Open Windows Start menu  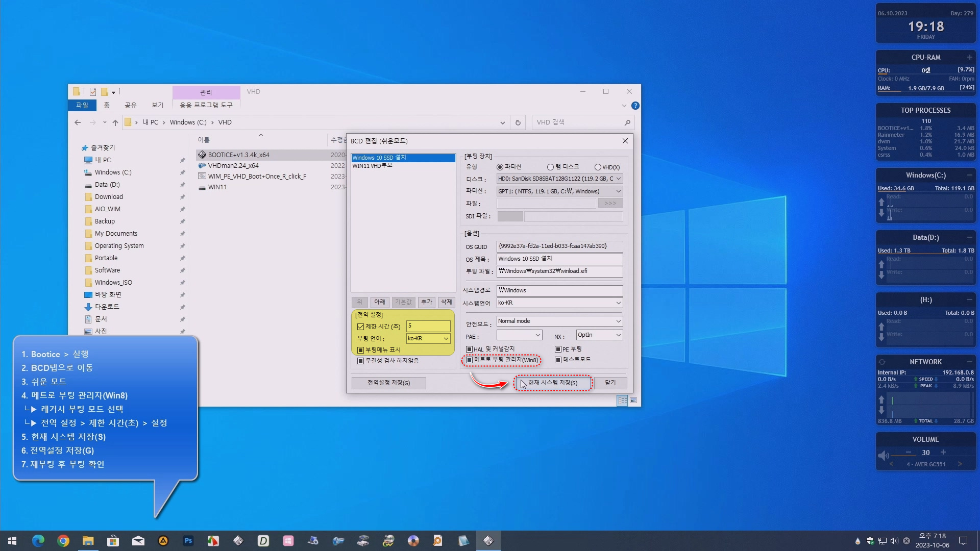point(12,541)
